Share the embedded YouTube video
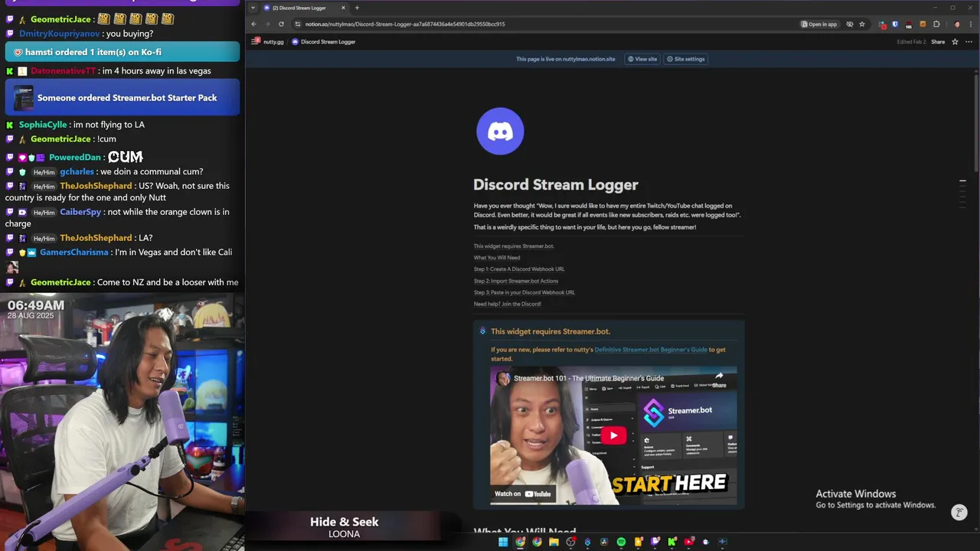Viewport: 980px width, 551px height. pyautogui.click(x=719, y=380)
